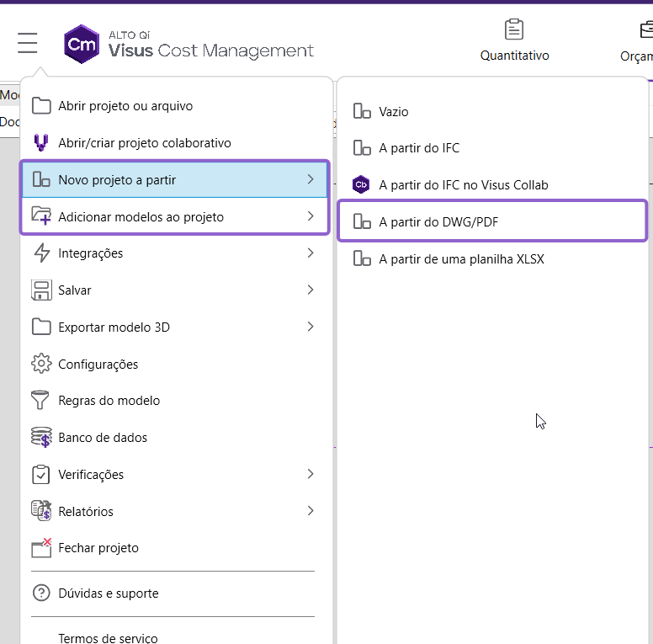
Task: Click the hamburger menu icon
Action: click(x=28, y=43)
